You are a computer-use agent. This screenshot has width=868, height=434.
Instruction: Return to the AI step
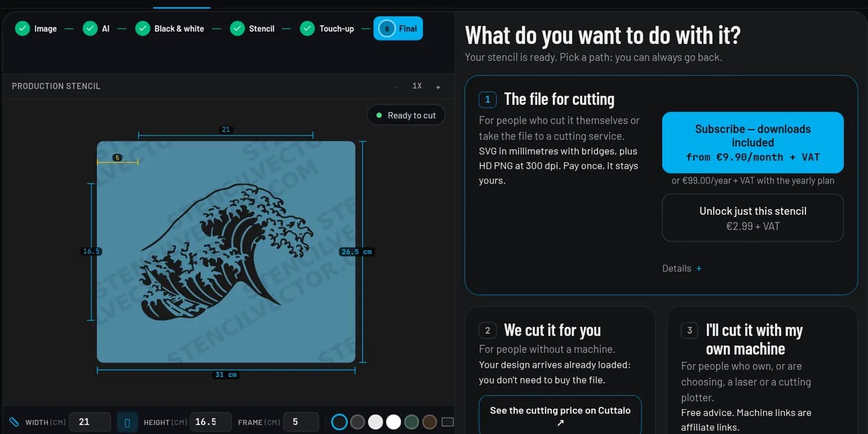(96, 29)
